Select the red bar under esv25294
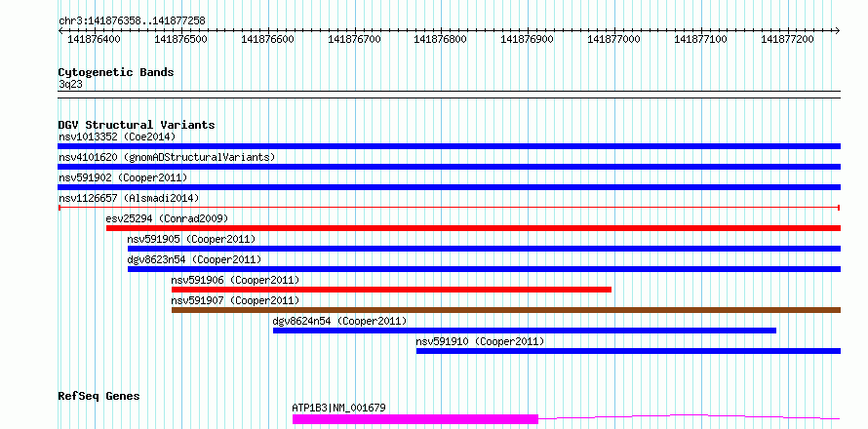The width and height of the screenshot is (868, 429). click(473, 228)
